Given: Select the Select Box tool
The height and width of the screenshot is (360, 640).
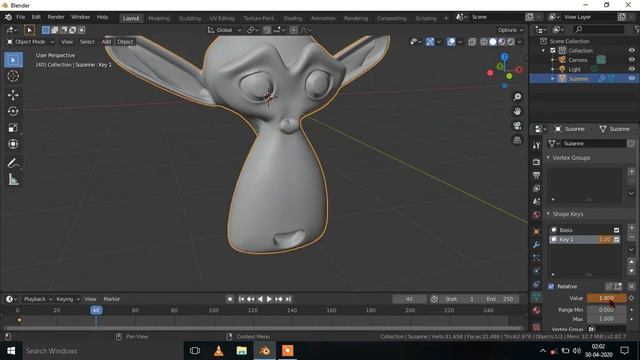Looking at the screenshot, I should (13, 60).
